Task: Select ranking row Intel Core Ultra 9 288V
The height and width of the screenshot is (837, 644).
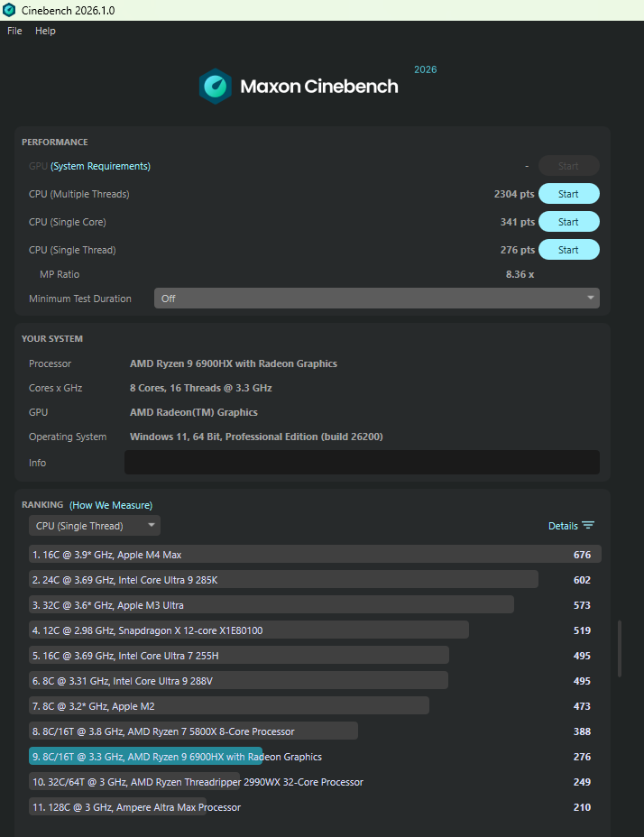Action: [315, 681]
